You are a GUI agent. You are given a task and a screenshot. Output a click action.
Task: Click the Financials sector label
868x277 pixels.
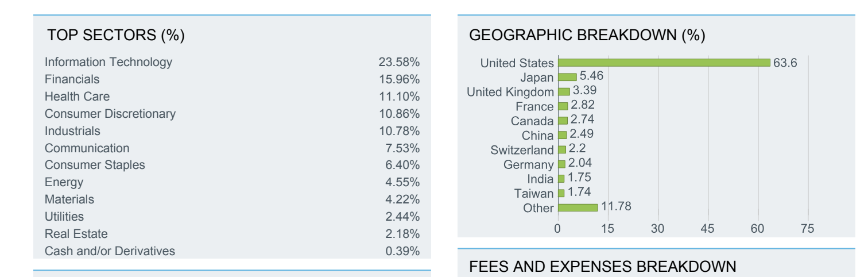click(x=72, y=79)
